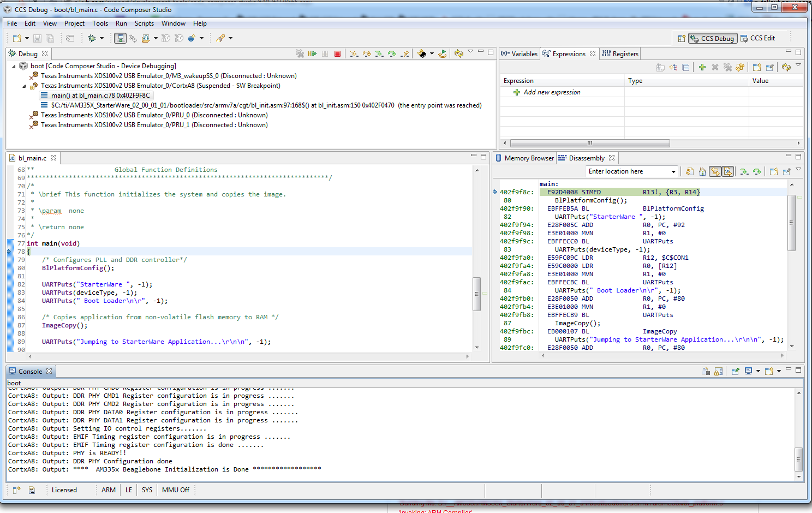The height and width of the screenshot is (513, 812).
Task: Click the green plus Add Expression icon
Action: coord(702,67)
